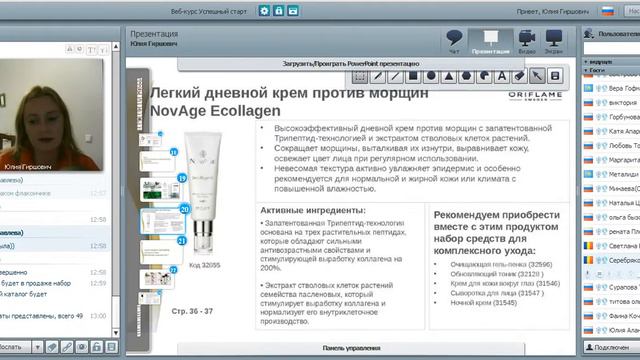
Task: Click the Подключен status button
Action: (x=612, y=347)
